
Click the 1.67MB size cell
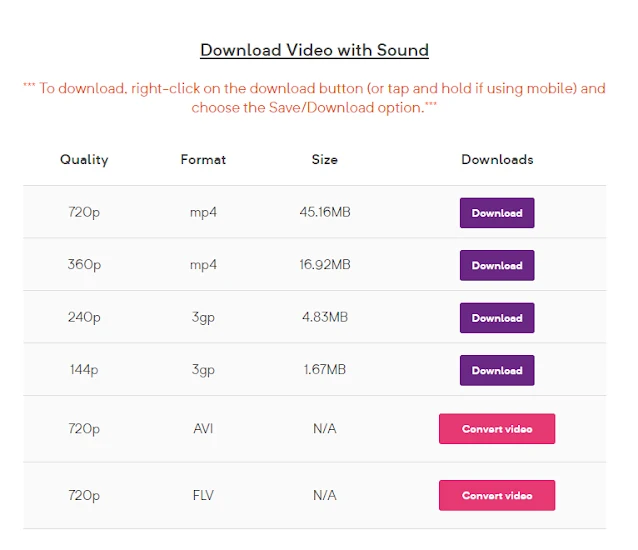tap(325, 369)
